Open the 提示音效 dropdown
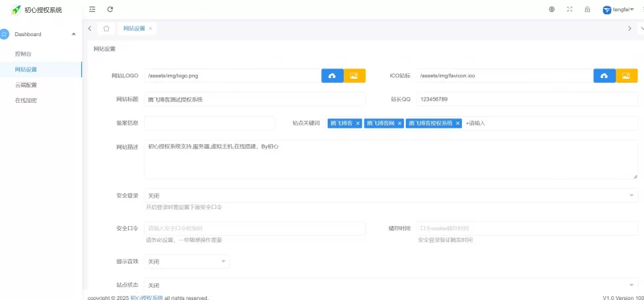Viewport: 644px width, 300px height. tap(187, 261)
